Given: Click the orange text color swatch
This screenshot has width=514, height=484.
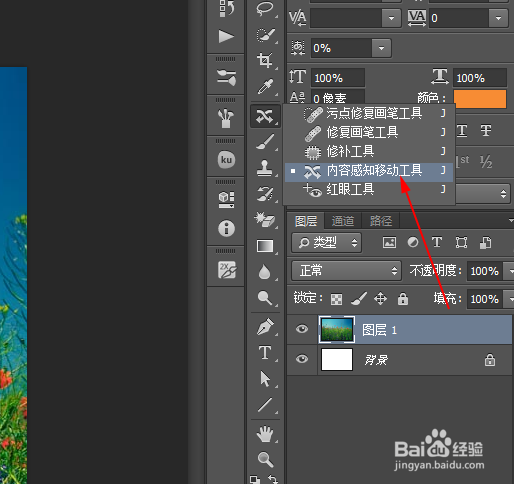Looking at the screenshot, I should click(x=480, y=99).
